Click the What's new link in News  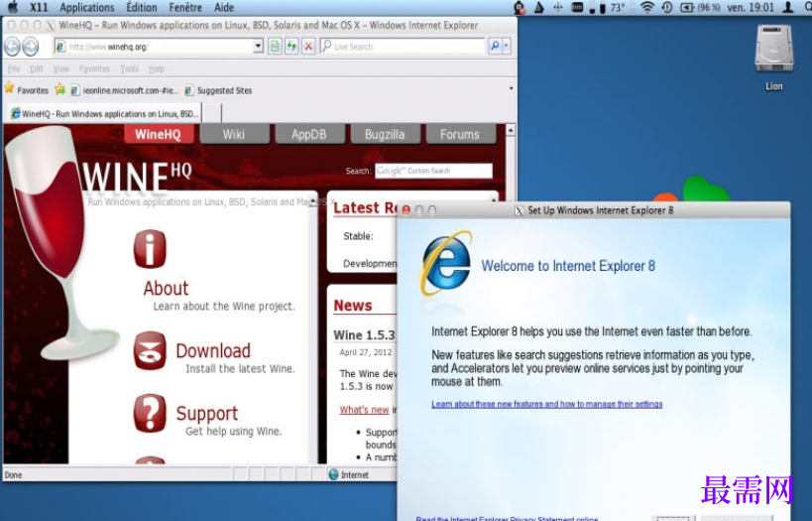click(x=364, y=410)
